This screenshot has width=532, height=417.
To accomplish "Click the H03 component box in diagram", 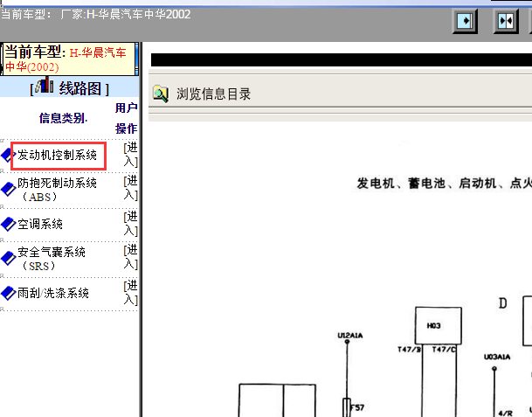I will point(439,326).
